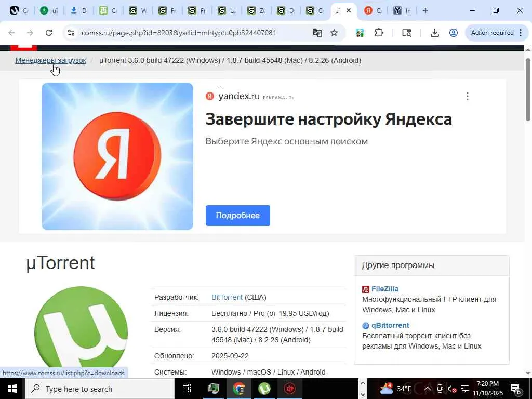Open Chrome Downloads icon
Screen dimensions: 532x399
435,33
